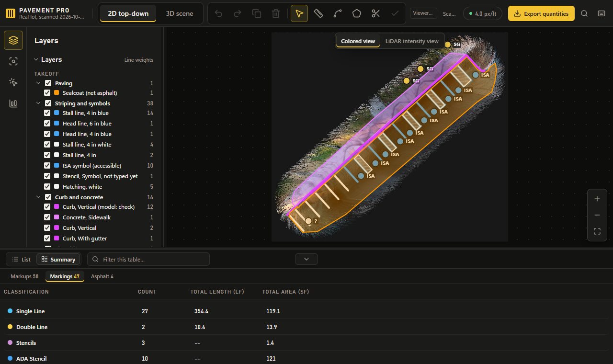Image resolution: width=613 pixels, height=364 pixels.
Task: Switch to the 3D scene tab
Action: tap(180, 13)
